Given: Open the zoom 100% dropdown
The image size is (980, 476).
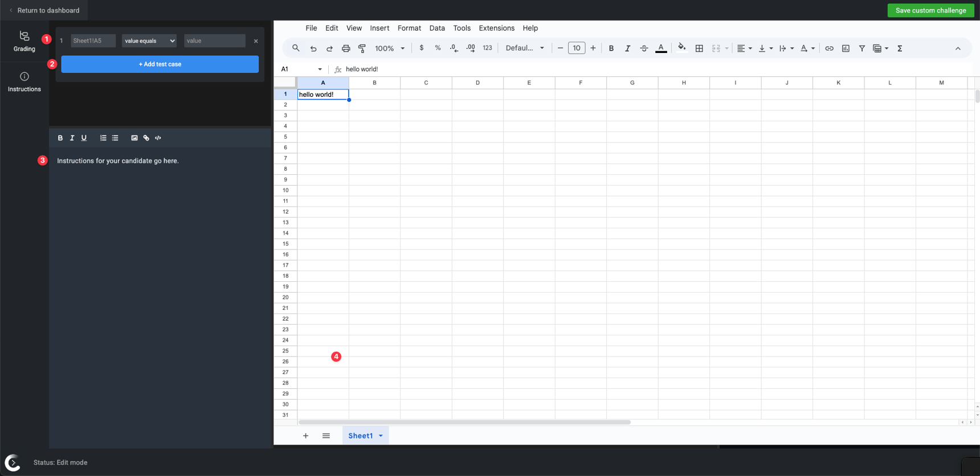Looking at the screenshot, I should point(390,48).
